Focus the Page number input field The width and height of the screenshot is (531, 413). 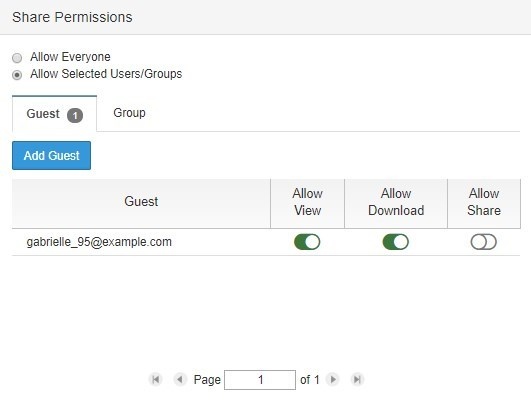260,380
